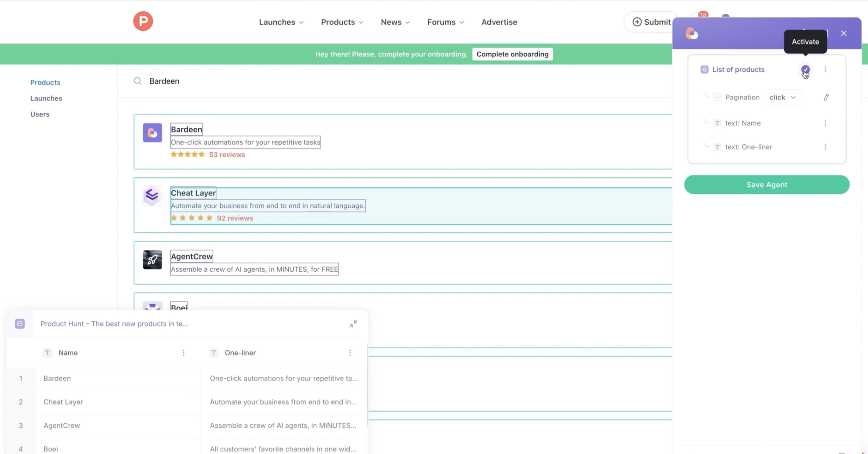Click the AgentCrew product thumbnail

(x=152, y=260)
